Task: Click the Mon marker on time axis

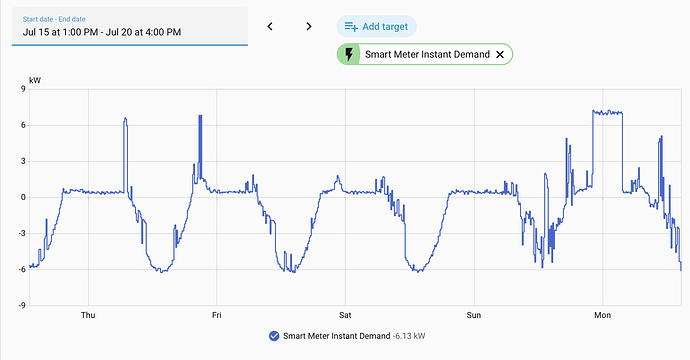Action: (x=602, y=315)
